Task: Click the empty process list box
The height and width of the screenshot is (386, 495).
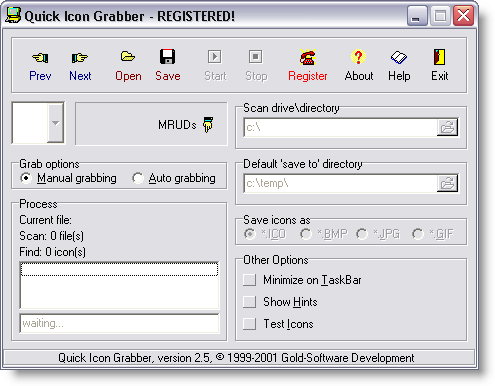Action: [119, 285]
